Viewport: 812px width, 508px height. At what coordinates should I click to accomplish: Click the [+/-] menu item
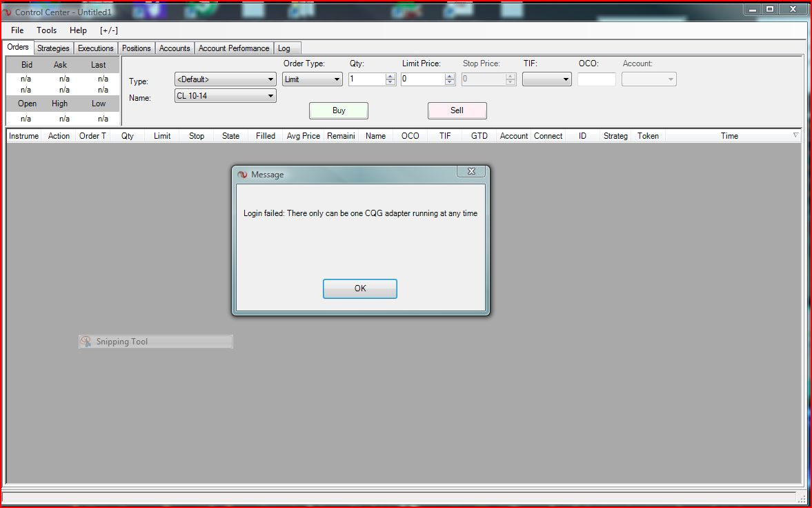(109, 30)
